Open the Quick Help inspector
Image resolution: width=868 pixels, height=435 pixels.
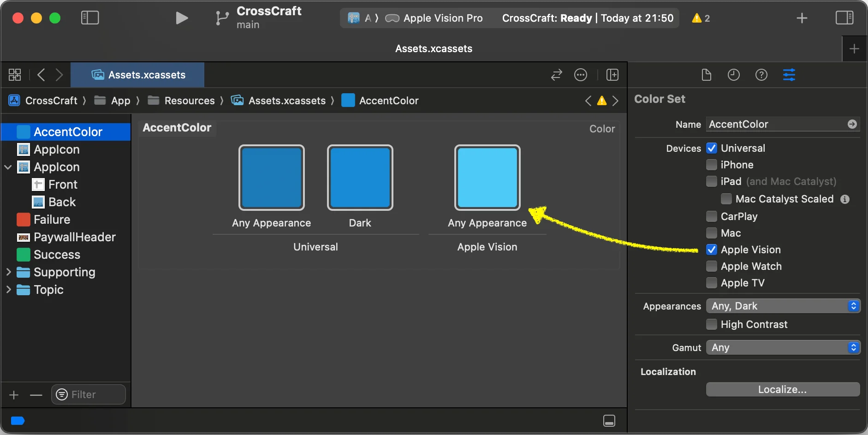(x=761, y=75)
